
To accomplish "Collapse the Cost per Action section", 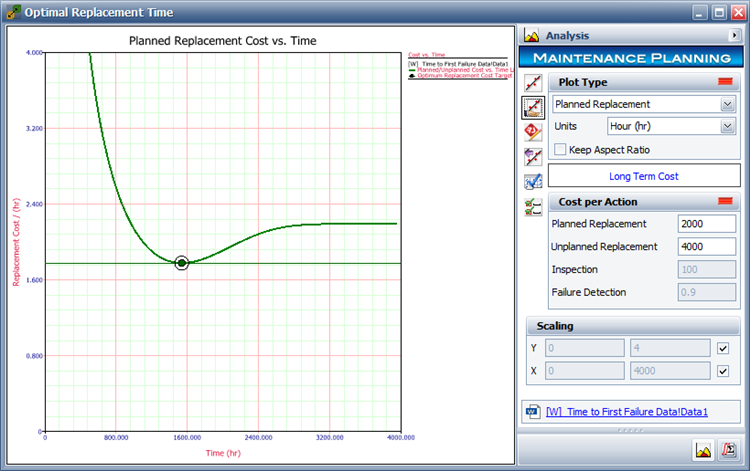I will [x=727, y=202].
